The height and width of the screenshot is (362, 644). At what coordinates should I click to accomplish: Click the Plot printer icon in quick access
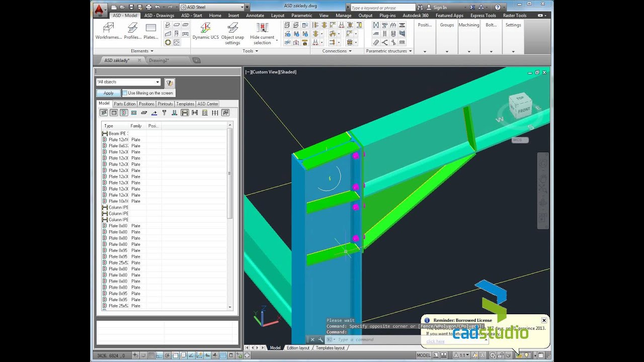[148, 7]
